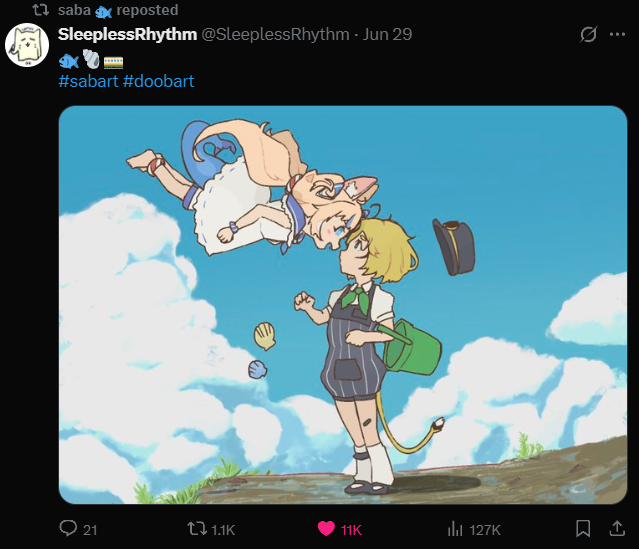The image size is (639, 549).
Task: Open the #sabart hashtag
Action: (x=88, y=82)
